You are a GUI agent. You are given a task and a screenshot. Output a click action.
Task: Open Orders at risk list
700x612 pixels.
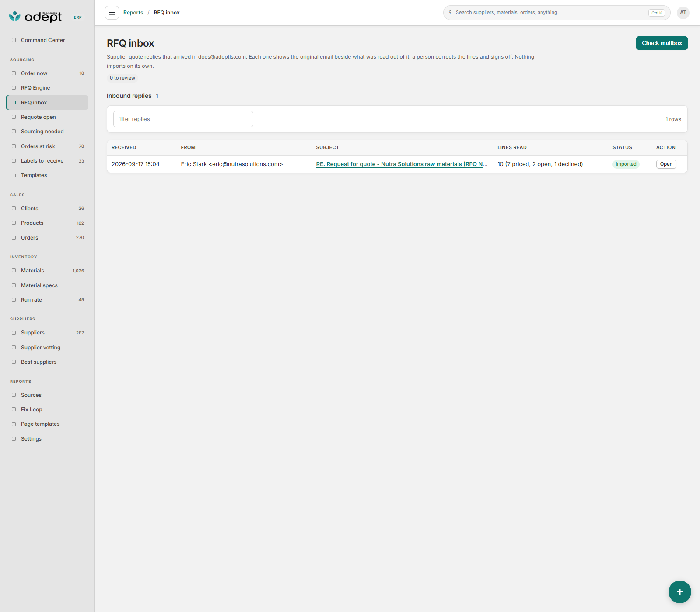[x=47, y=146]
